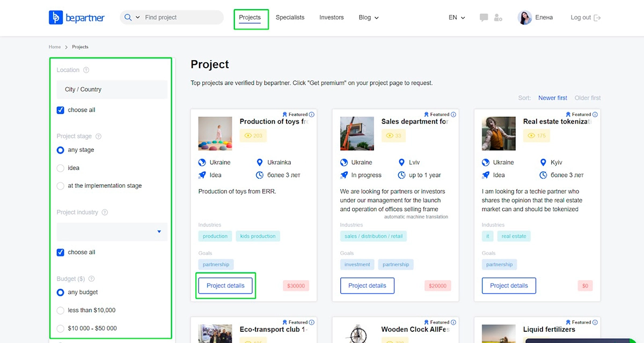Screen dimensions: 644x343
Task: Click the Home breadcrumb link
Action: point(55,47)
